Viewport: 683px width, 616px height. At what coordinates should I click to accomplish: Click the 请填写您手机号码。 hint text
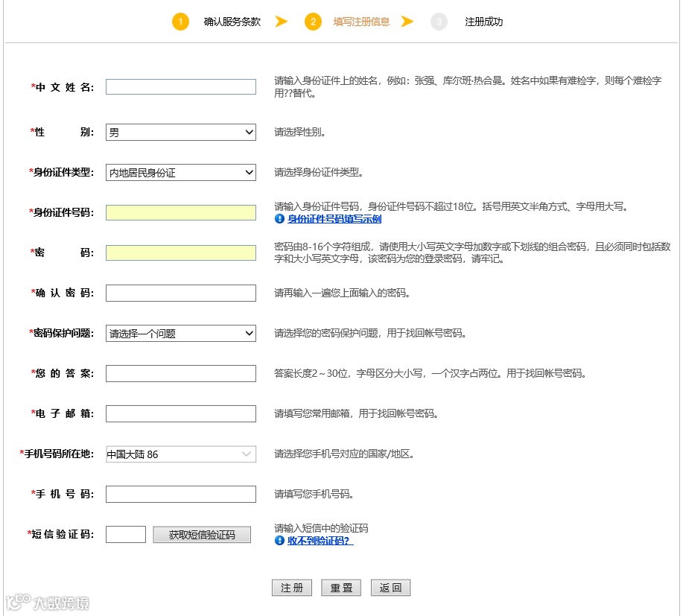(x=314, y=494)
